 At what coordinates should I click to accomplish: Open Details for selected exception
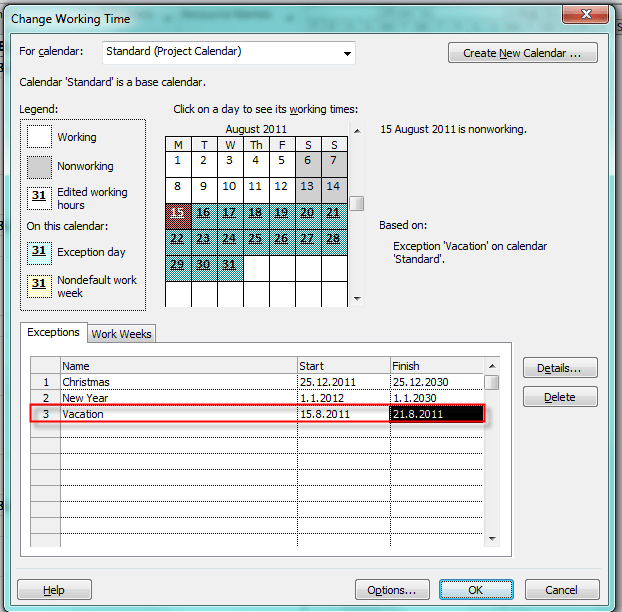(x=559, y=369)
